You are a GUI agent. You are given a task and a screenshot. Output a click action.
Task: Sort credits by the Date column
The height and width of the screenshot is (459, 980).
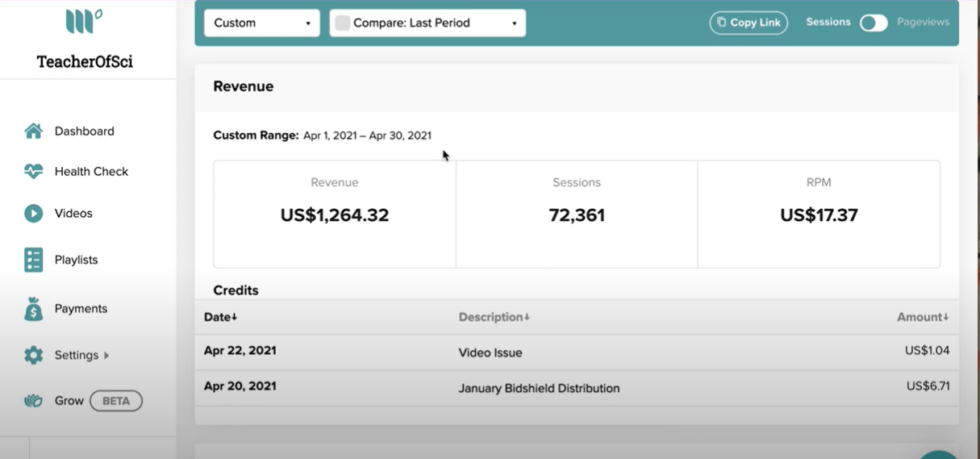[220, 317]
